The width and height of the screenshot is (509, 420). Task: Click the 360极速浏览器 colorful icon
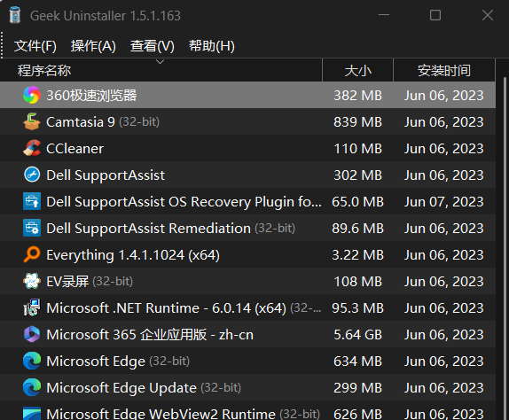(32, 95)
